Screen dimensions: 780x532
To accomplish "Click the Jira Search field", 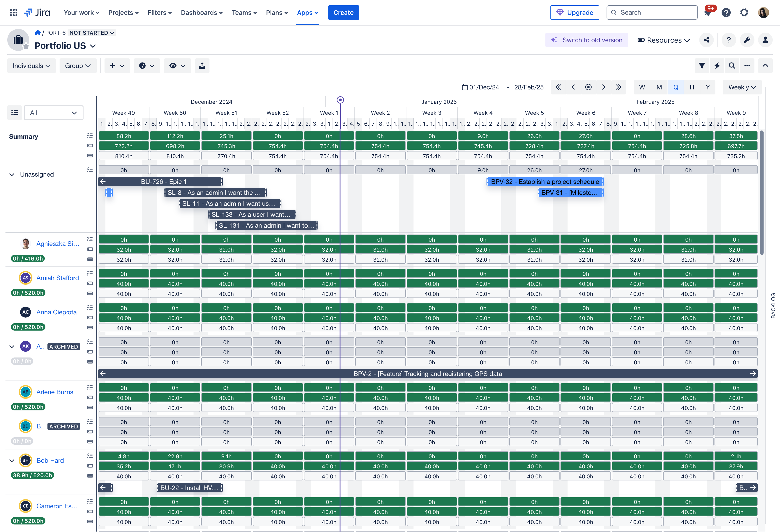I will (x=652, y=12).
